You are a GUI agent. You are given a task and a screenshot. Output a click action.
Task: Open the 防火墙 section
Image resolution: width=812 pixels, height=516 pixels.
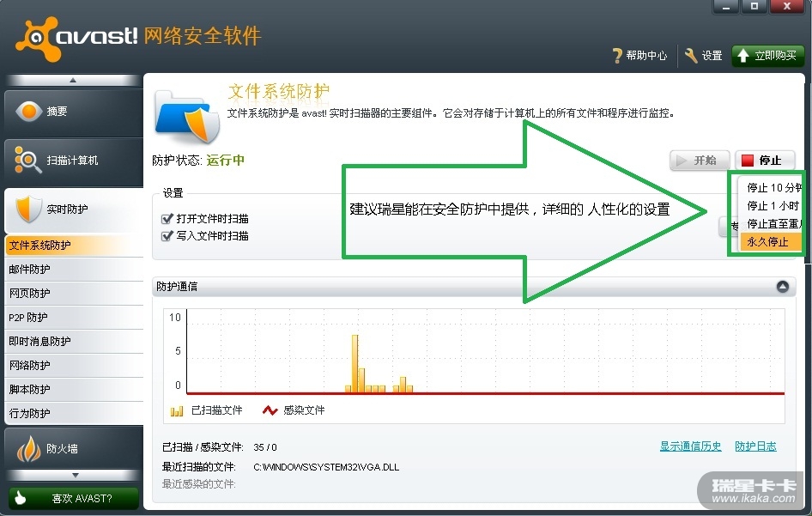[x=74, y=449]
